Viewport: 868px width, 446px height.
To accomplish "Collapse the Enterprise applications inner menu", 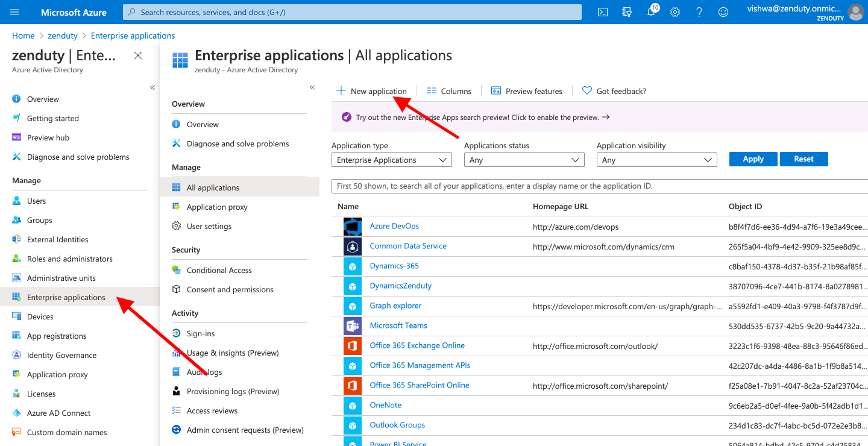I will pos(312,87).
